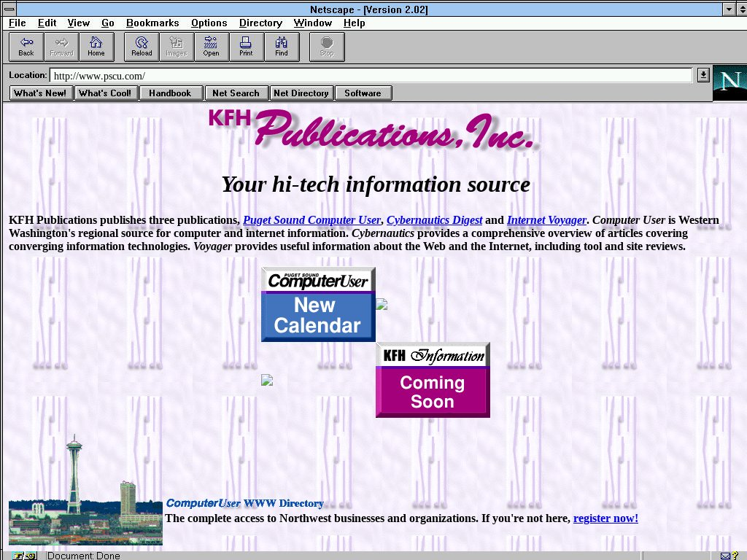Go to the Home page icon
Screen dimensions: 747x560
(x=96, y=47)
